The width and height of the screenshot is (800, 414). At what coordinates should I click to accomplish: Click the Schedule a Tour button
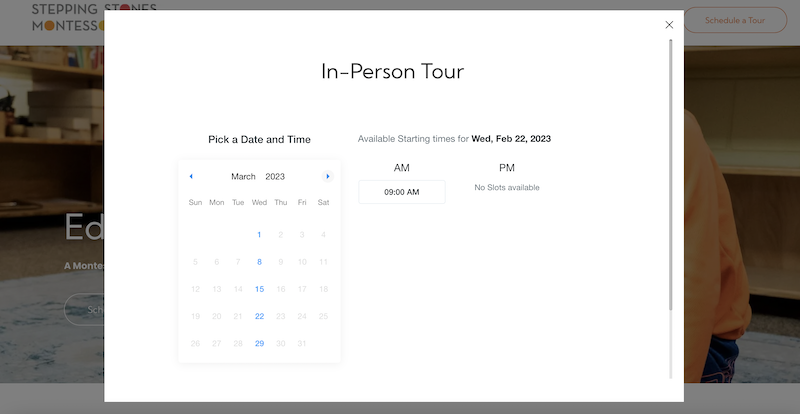coord(735,20)
